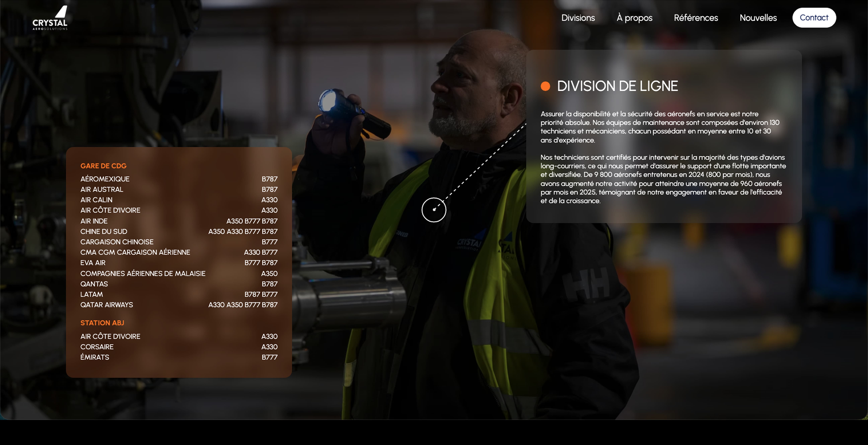
Task: Select the ÉMIRATS row
Action: pyautogui.click(x=179, y=357)
